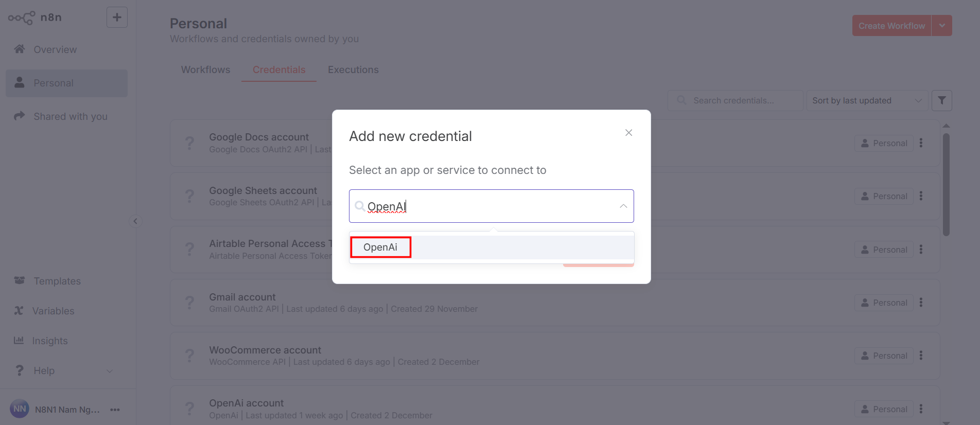
Task: Click the plus button to add new workflow
Action: pyautogui.click(x=116, y=17)
